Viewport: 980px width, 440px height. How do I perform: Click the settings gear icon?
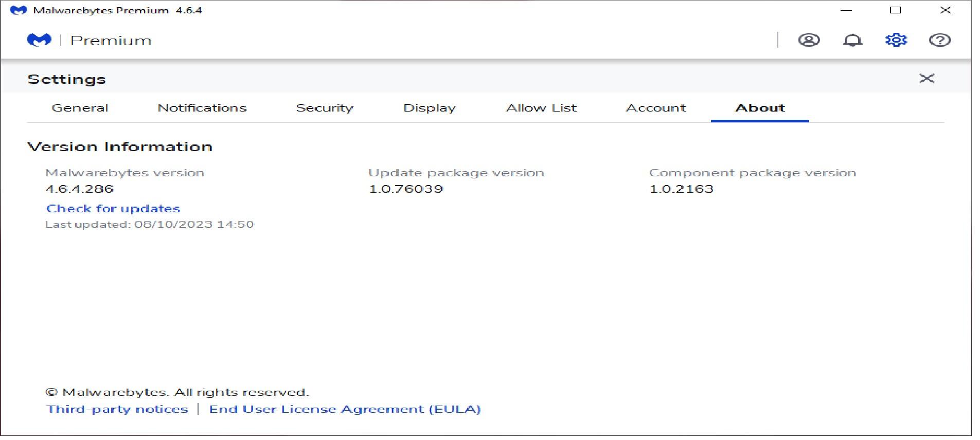point(896,40)
